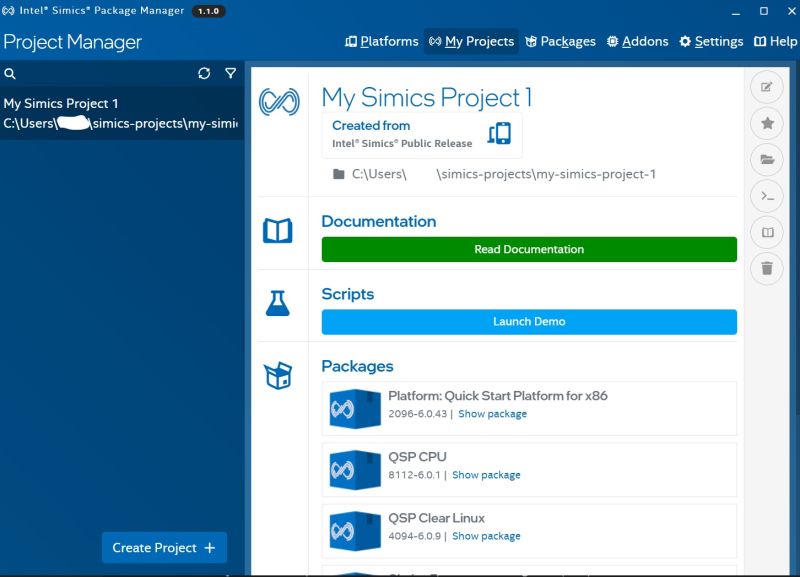The height and width of the screenshot is (577, 800).
Task: Open the filter icon in the sidebar
Action: click(x=231, y=73)
